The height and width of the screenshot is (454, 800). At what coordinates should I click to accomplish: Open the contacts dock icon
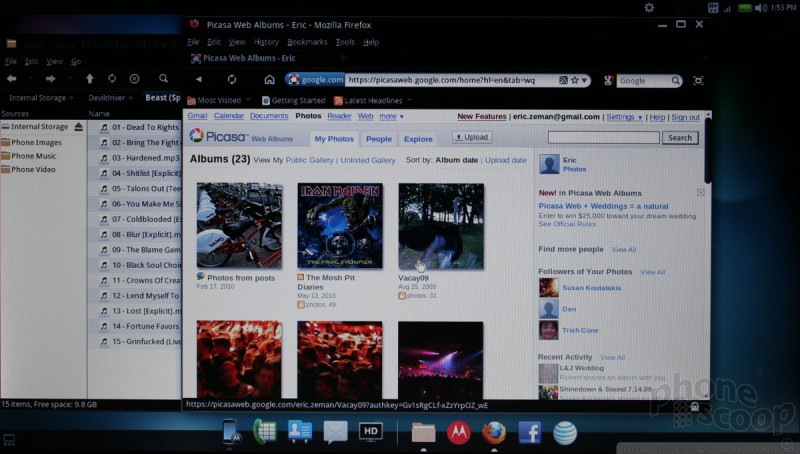299,432
